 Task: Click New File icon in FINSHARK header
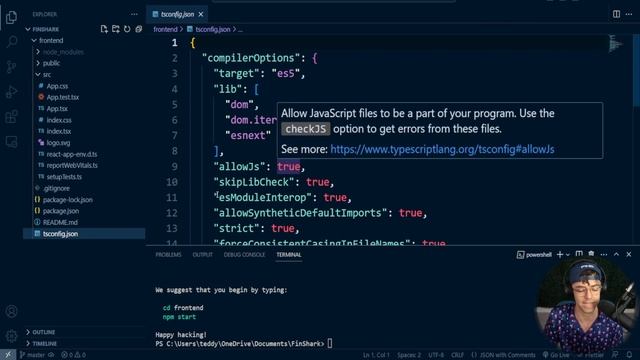(x=104, y=29)
